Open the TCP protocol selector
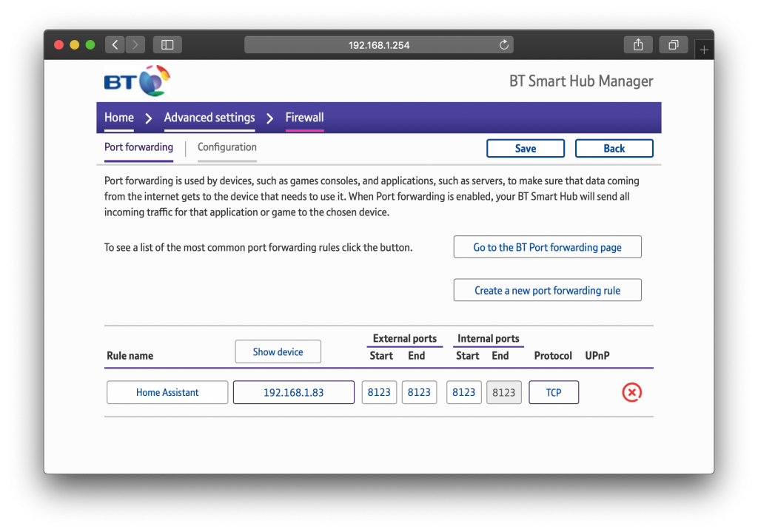 point(554,392)
